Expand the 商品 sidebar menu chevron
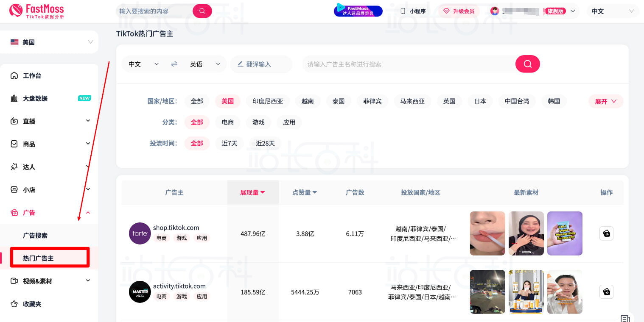This screenshot has height=322, width=644. (88, 144)
